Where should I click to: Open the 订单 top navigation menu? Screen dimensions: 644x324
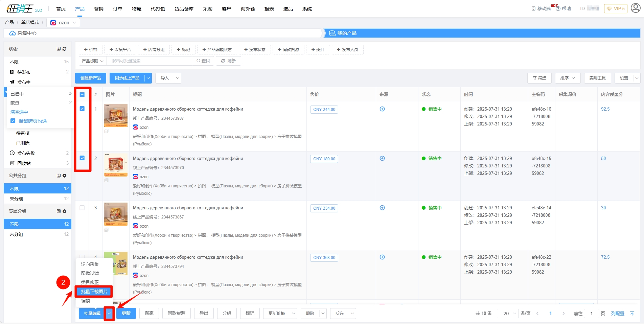[117, 9]
